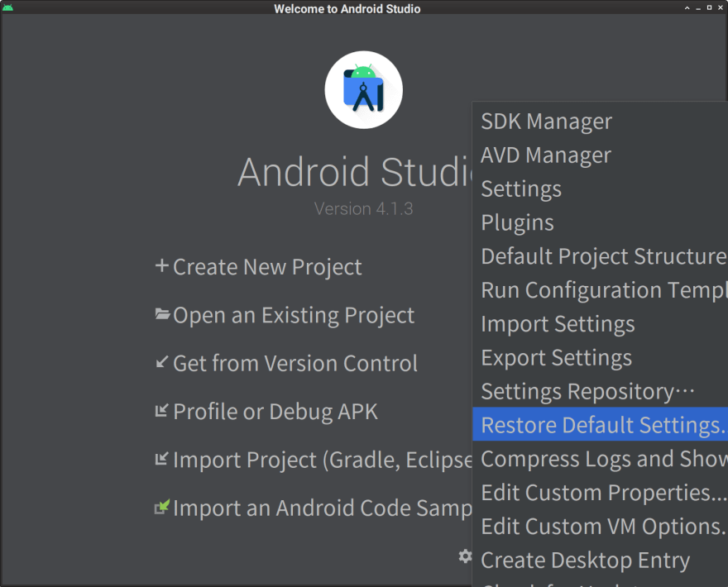
Task: Click the Android icon in the title bar
Action: [7, 7]
